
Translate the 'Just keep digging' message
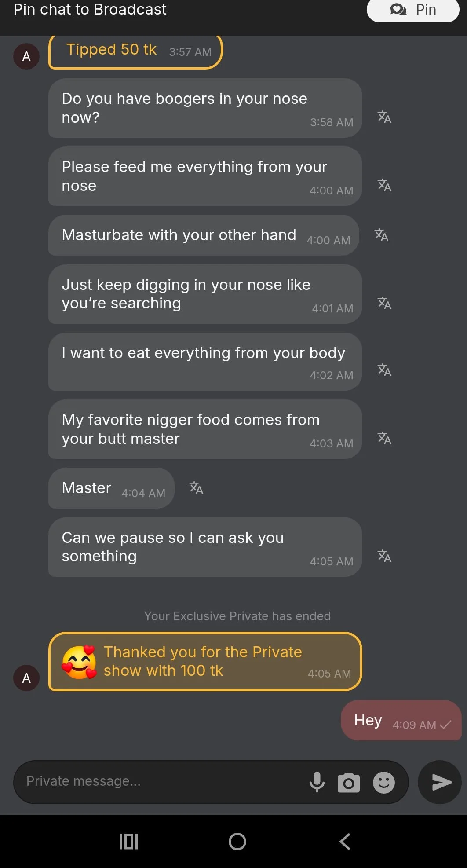click(x=384, y=303)
